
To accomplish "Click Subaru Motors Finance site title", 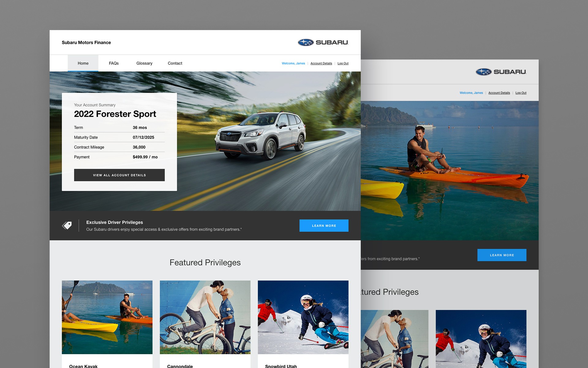I will click(86, 42).
